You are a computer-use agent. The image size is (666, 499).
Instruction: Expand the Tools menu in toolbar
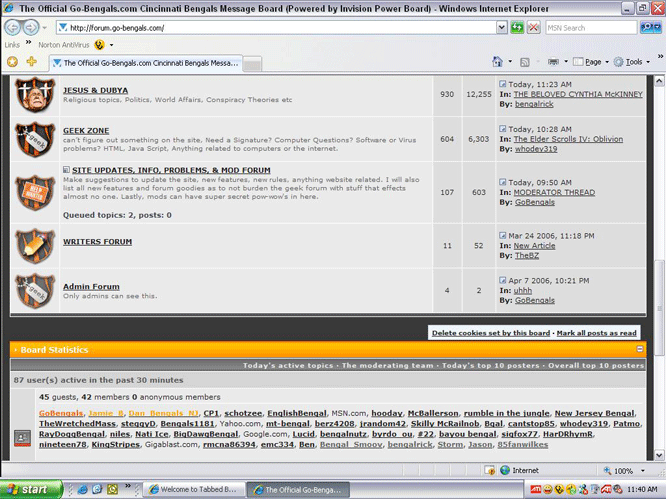tap(634, 62)
